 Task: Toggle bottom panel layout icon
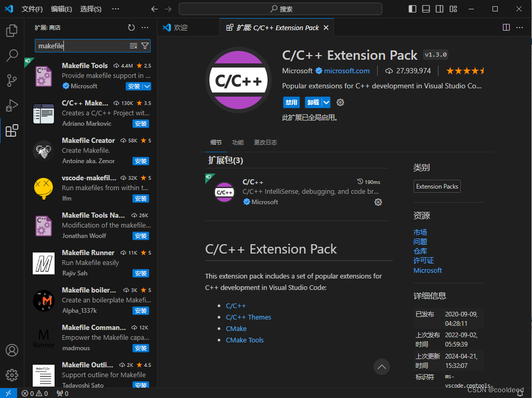pos(426,9)
